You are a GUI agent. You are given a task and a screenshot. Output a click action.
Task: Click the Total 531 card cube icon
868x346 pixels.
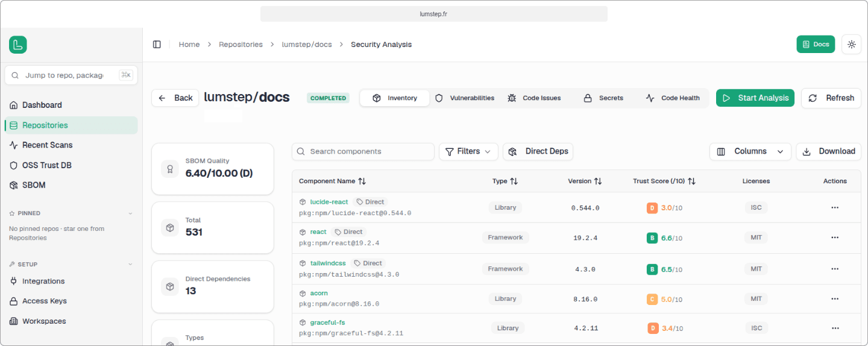170,228
